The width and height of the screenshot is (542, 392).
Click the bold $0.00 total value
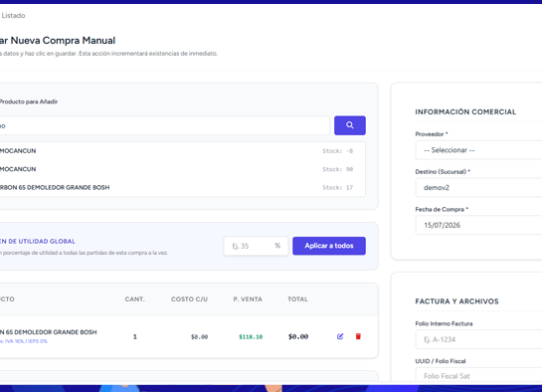click(298, 336)
